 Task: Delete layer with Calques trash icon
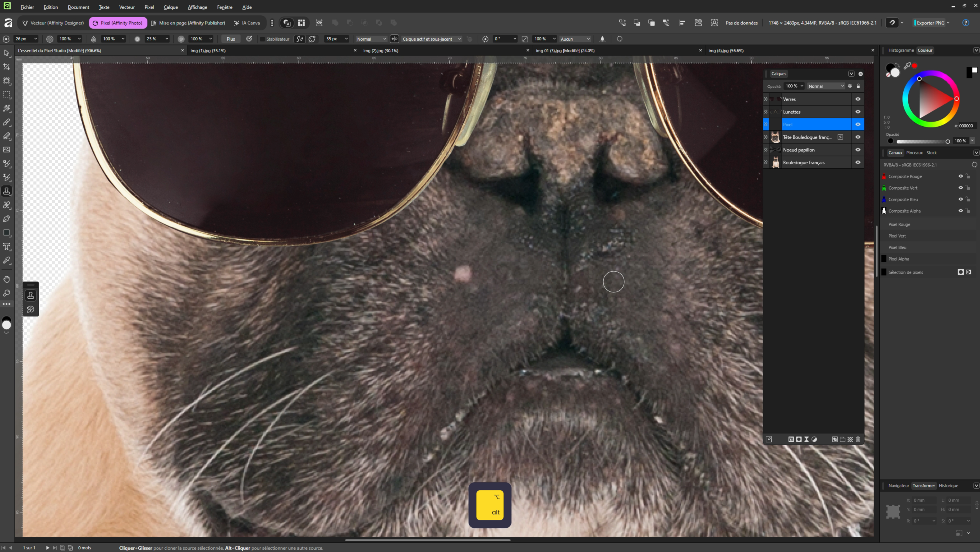858,439
